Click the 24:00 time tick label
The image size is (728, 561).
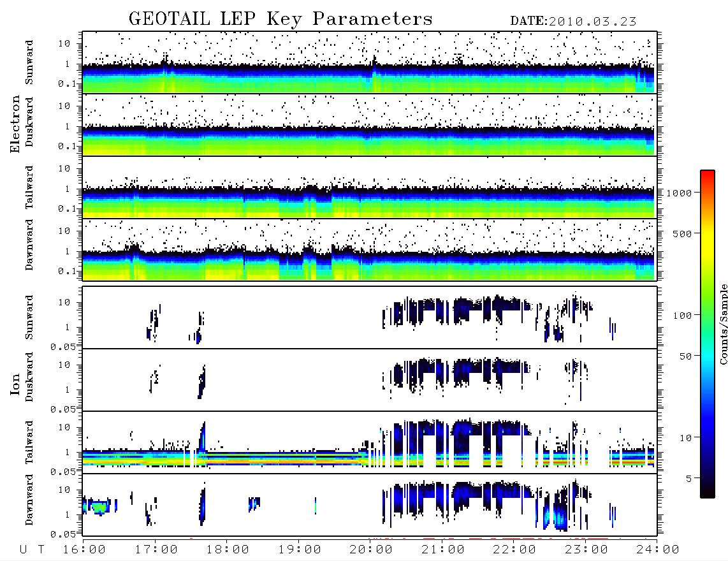pyautogui.click(x=657, y=550)
